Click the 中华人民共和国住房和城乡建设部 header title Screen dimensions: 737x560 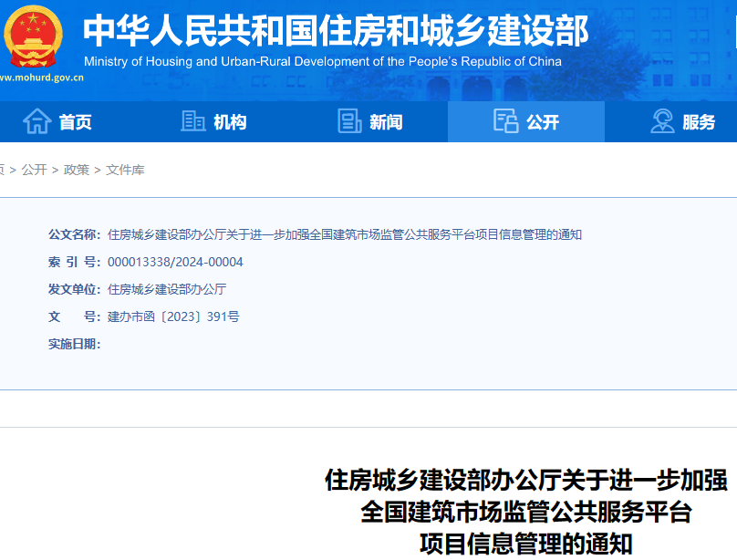336,31
